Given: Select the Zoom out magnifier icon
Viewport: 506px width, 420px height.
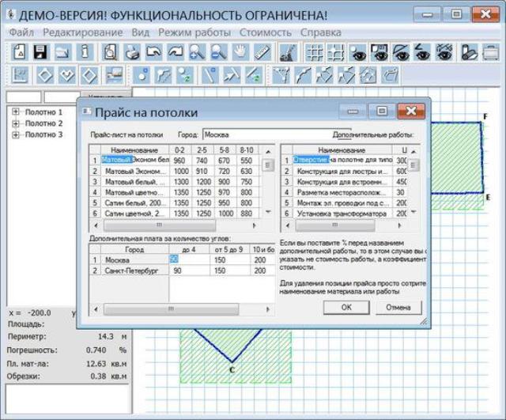Looking at the screenshot, I should tap(218, 52).
